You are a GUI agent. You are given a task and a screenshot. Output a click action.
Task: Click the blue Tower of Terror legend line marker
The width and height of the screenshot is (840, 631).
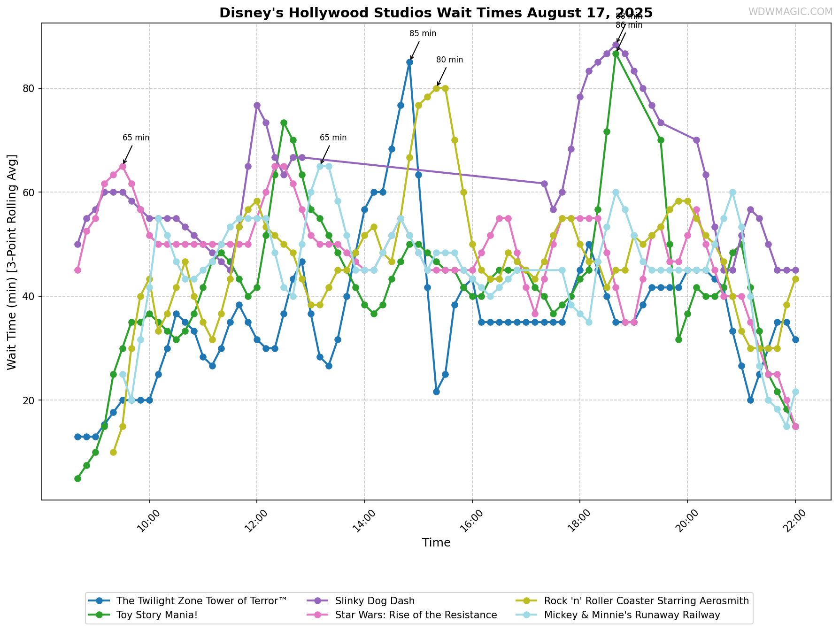100,601
